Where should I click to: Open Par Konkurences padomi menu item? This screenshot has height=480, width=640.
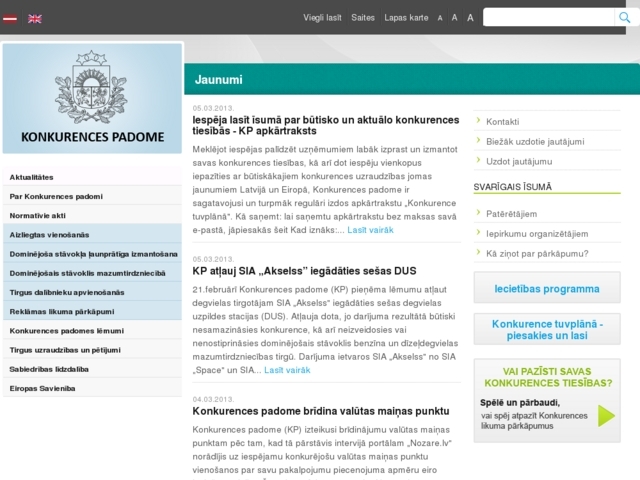(x=92, y=196)
